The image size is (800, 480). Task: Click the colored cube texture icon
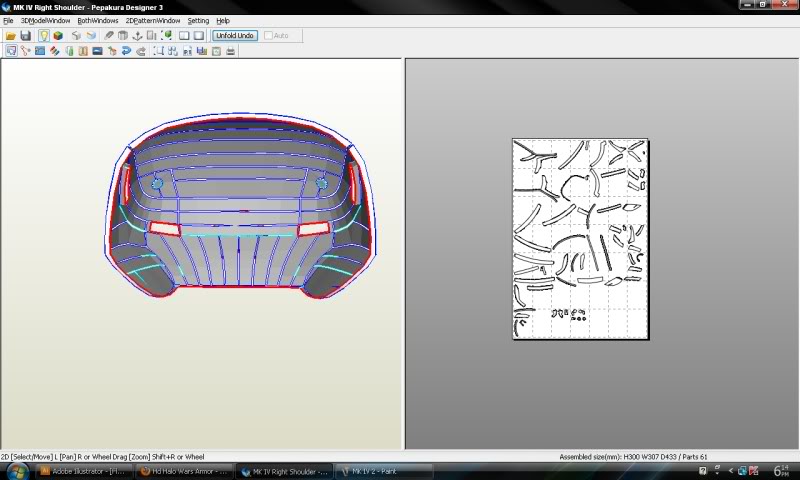click(x=58, y=36)
